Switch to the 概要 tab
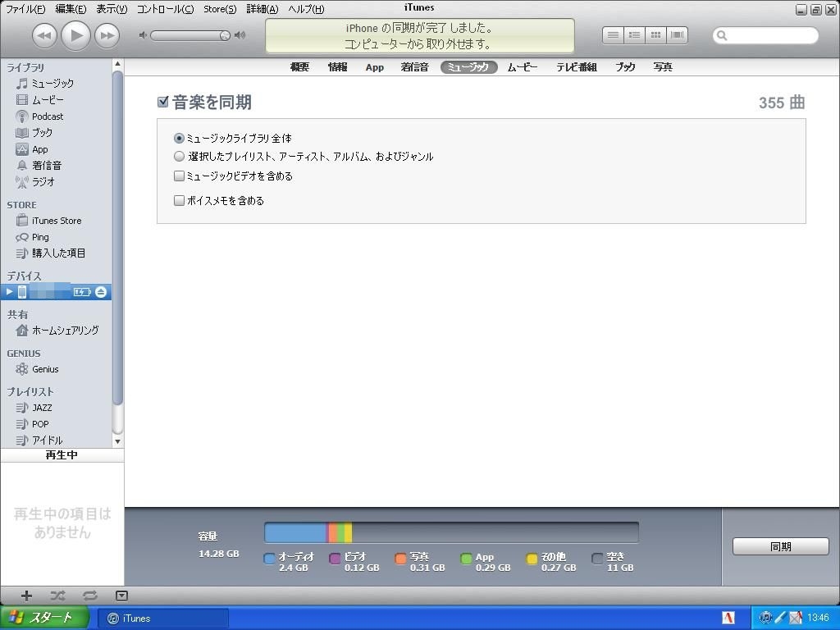This screenshot has height=630, width=840. (299, 67)
